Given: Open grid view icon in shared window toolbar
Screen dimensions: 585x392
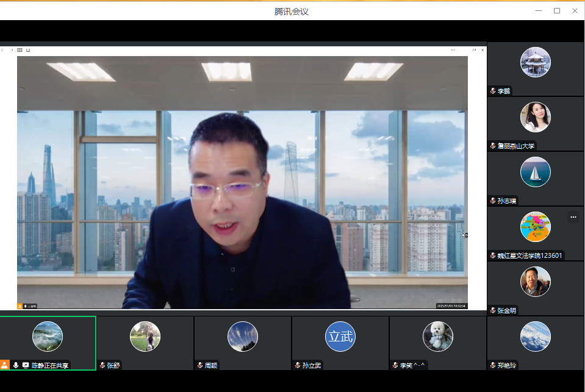Looking at the screenshot, I should 20,50.
